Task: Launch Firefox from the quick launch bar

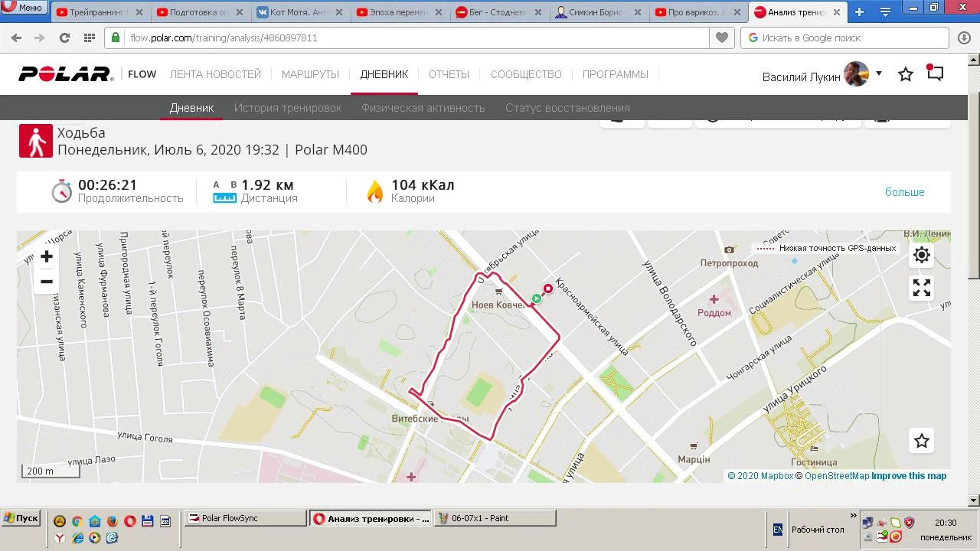Action: (112, 521)
